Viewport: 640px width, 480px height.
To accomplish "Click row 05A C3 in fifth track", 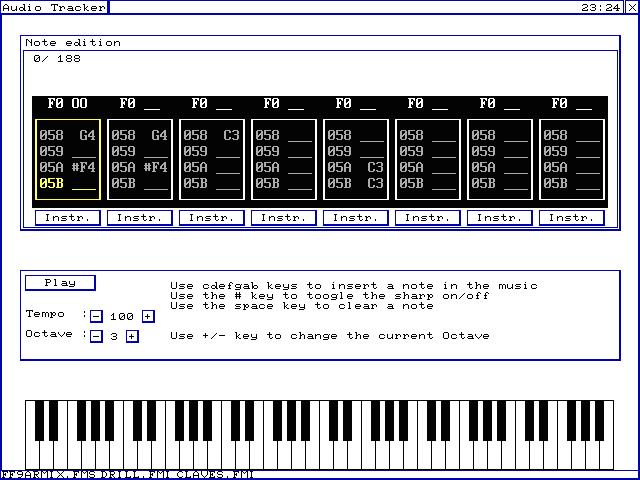I will tap(356, 168).
